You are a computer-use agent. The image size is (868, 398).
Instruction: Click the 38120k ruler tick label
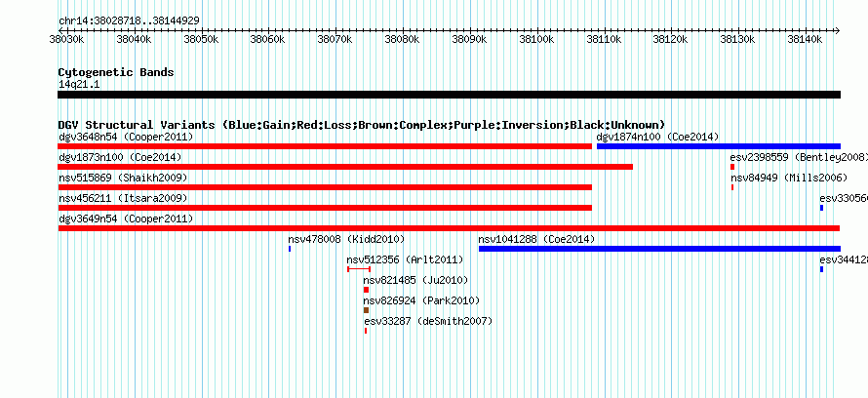pos(671,40)
